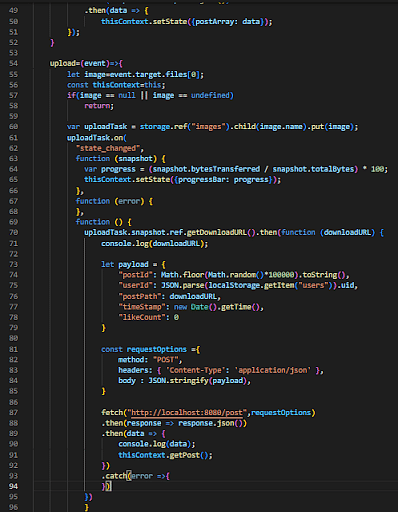The height and width of the screenshot is (512, 398).
Task: Click the 'return;' statement on line 58
Action: tap(99, 106)
